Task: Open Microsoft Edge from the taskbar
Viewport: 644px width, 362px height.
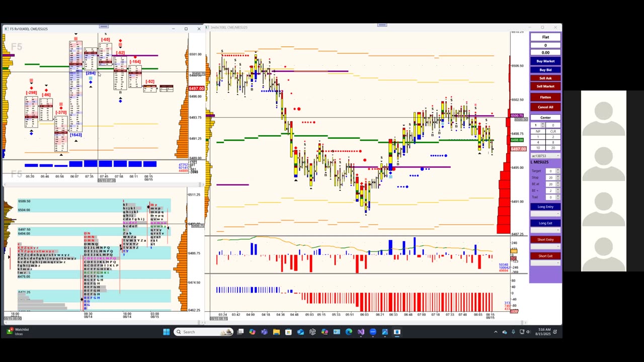Action: (x=349, y=332)
